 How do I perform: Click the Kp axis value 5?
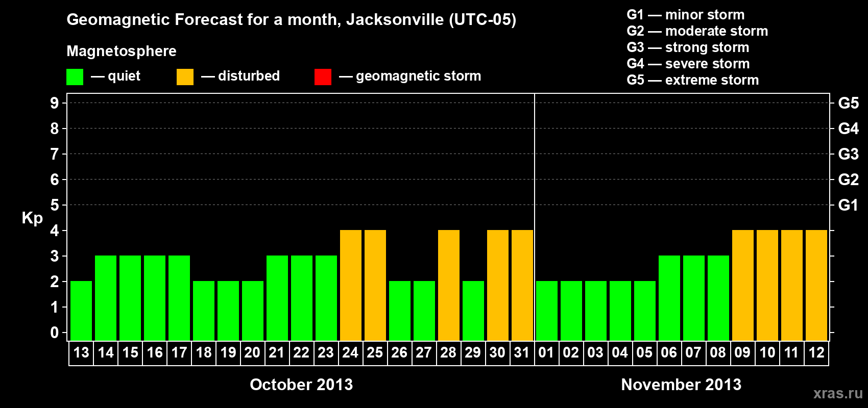pyautogui.click(x=55, y=205)
